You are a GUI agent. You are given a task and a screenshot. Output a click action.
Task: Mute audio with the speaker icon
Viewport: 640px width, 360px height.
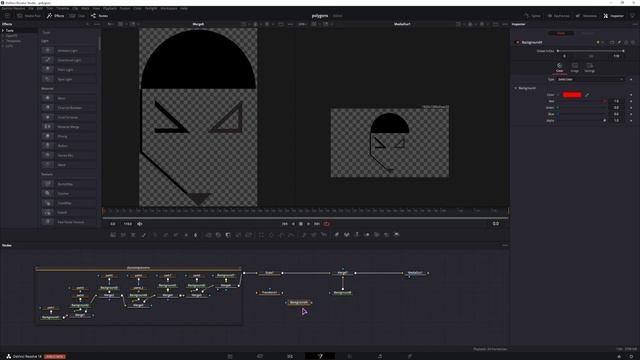point(140,224)
